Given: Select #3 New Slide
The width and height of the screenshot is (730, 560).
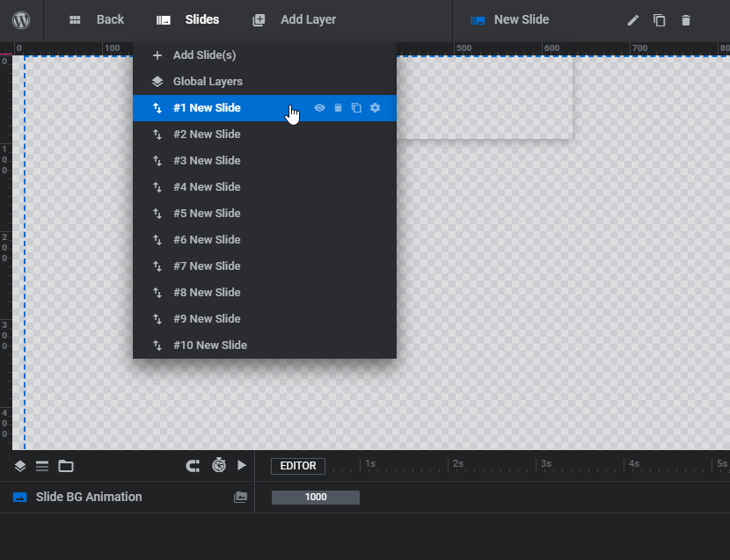Looking at the screenshot, I should coord(265,161).
